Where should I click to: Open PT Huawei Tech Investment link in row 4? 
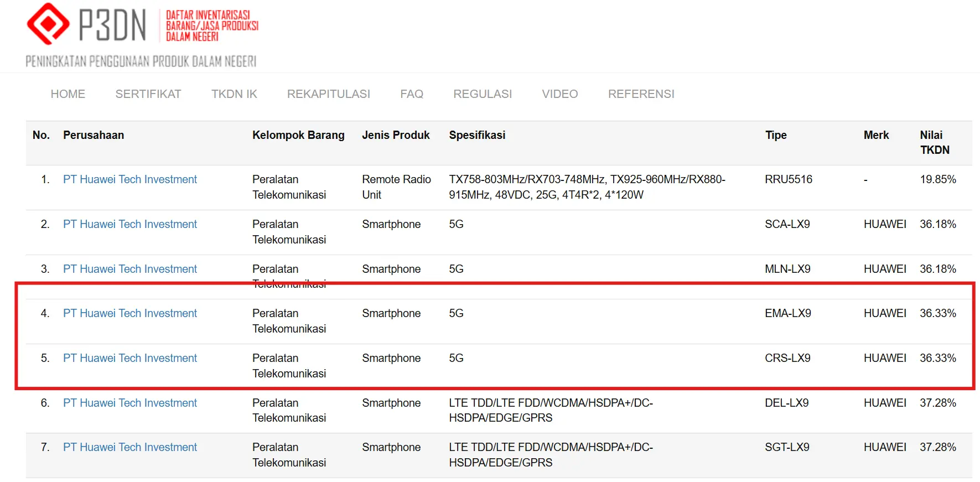click(x=130, y=313)
